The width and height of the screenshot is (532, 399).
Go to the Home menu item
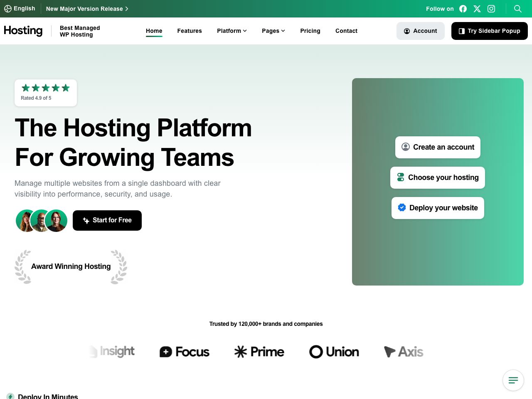click(154, 31)
